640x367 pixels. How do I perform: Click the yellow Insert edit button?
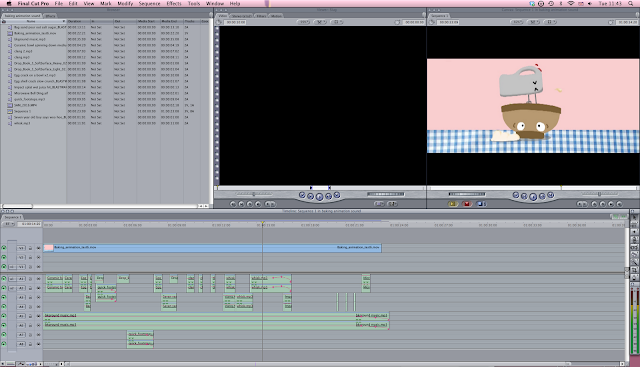pyautogui.click(x=453, y=204)
